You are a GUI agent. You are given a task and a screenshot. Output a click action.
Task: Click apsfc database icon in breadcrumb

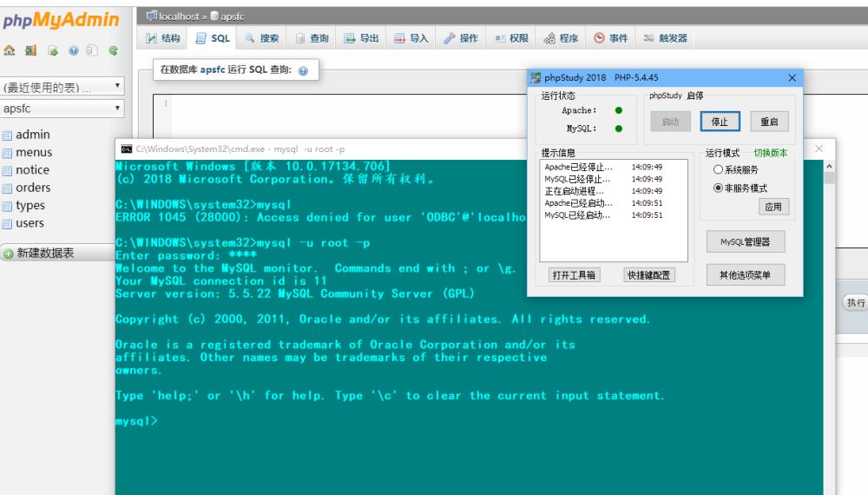point(214,16)
